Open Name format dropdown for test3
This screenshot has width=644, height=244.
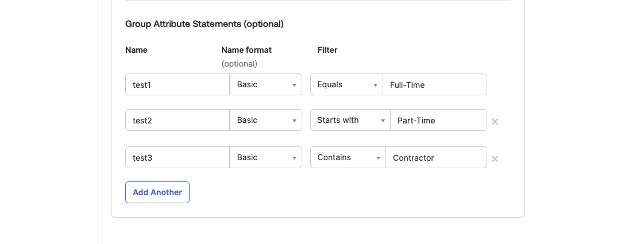tap(266, 157)
